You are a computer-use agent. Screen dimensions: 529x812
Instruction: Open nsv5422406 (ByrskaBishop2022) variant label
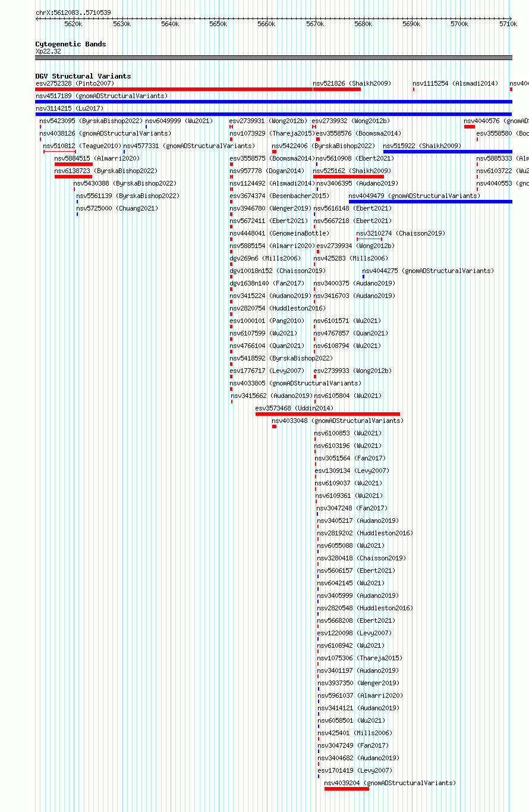tap(324, 146)
